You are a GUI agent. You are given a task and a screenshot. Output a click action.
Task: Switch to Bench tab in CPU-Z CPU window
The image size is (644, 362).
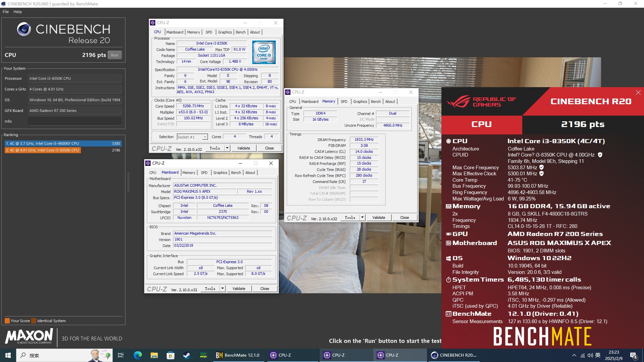click(240, 32)
